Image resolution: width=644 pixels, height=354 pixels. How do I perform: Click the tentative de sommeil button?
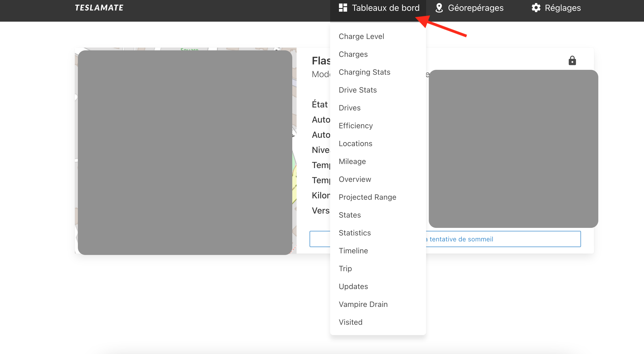(x=503, y=239)
